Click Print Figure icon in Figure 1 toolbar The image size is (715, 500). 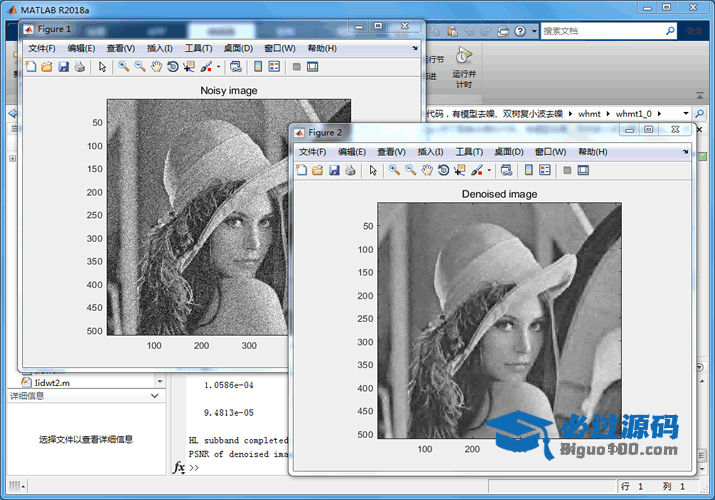[79, 67]
